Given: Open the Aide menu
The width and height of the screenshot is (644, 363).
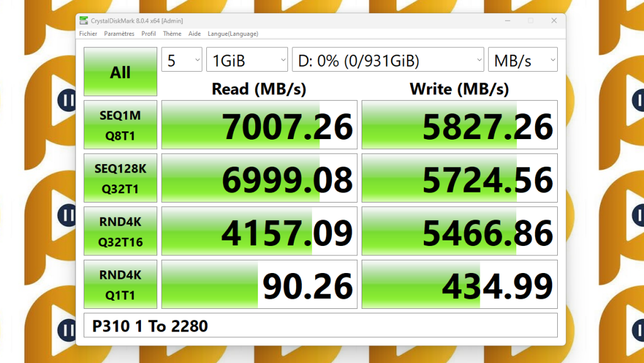Looking at the screenshot, I should (x=195, y=34).
